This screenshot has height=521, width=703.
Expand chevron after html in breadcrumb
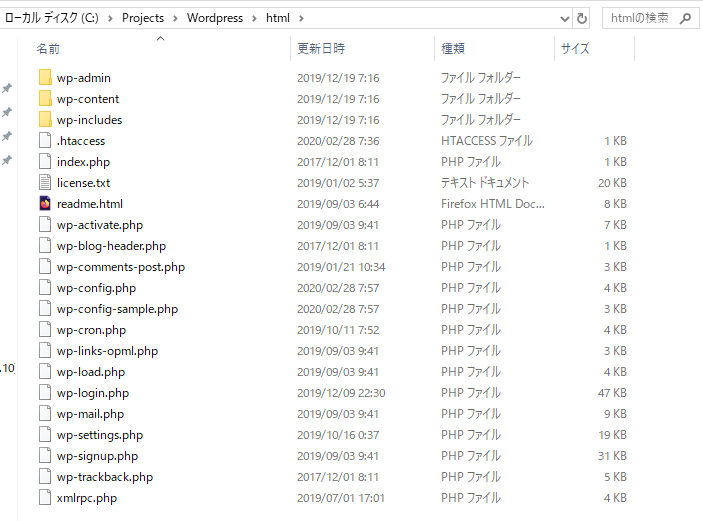pos(301,18)
